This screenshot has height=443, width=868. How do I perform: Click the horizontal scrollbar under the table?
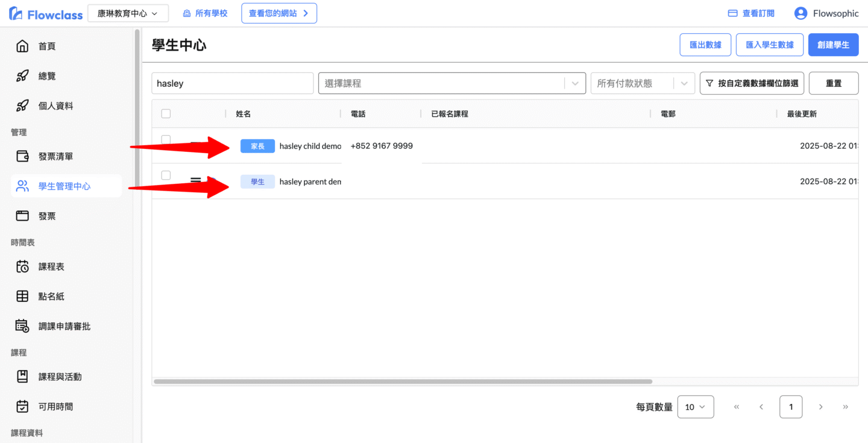pyautogui.click(x=403, y=382)
